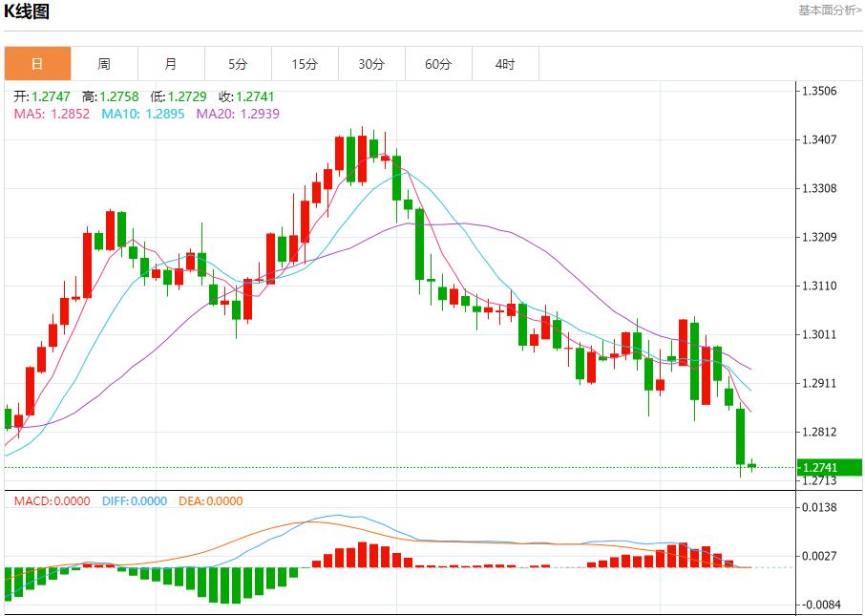
Task: Switch to the 周 weekly tab
Action: coord(104,64)
